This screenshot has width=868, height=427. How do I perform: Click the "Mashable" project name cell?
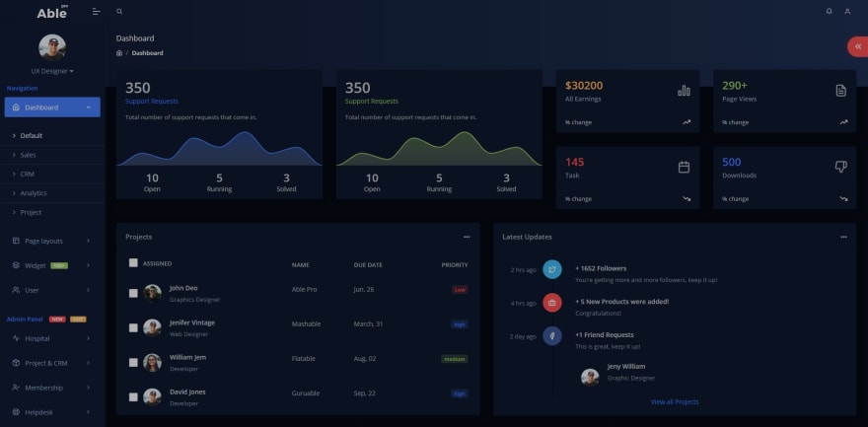(x=306, y=324)
